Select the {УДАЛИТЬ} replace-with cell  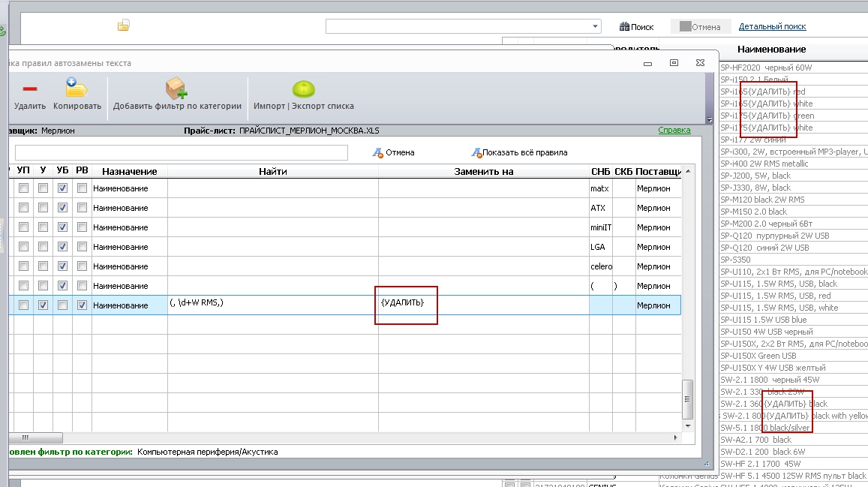coord(484,305)
